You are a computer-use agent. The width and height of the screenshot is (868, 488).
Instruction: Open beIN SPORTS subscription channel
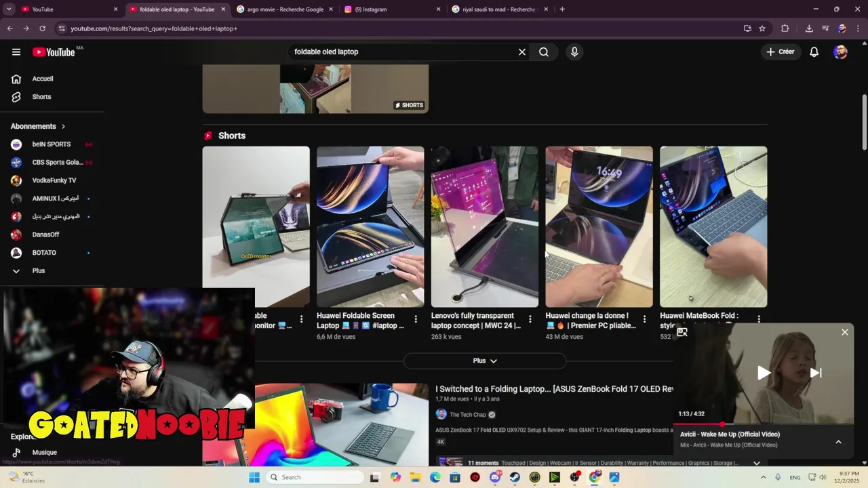pyautogui.click(x=52, y=144)
